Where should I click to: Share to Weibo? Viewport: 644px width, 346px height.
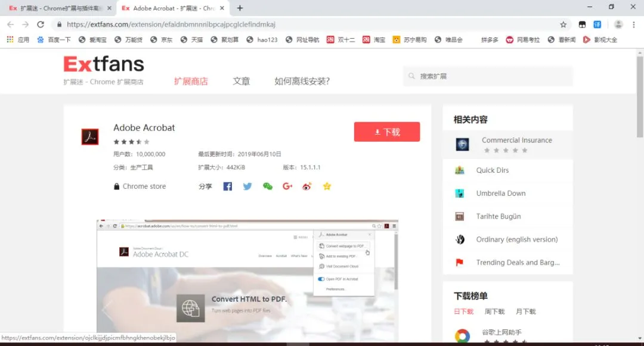click(x=307, y=186)
